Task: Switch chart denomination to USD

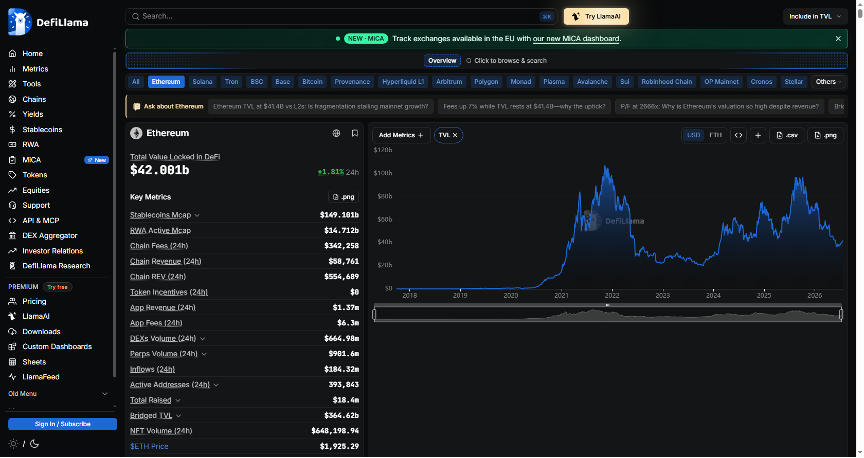Action: [x=694, y=135]
